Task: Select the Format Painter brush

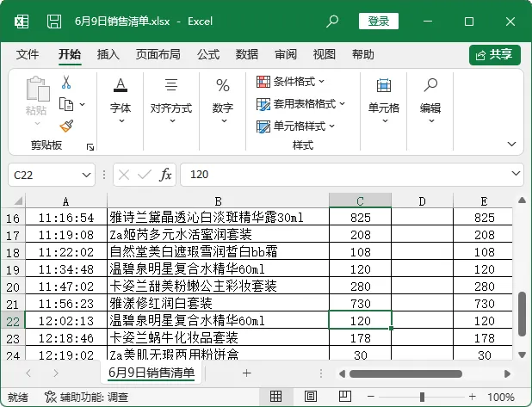Action: [66, 126]
